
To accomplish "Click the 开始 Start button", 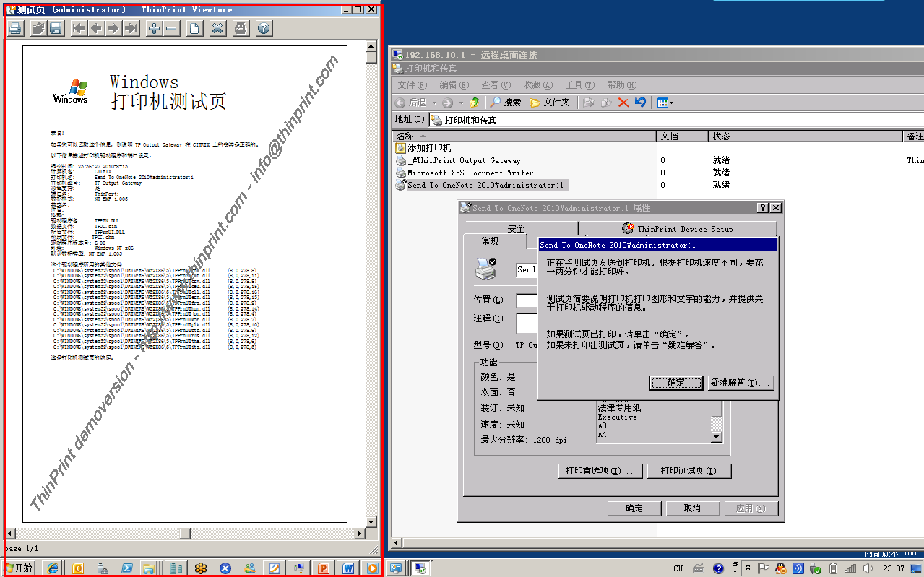I will click(20, 568).
